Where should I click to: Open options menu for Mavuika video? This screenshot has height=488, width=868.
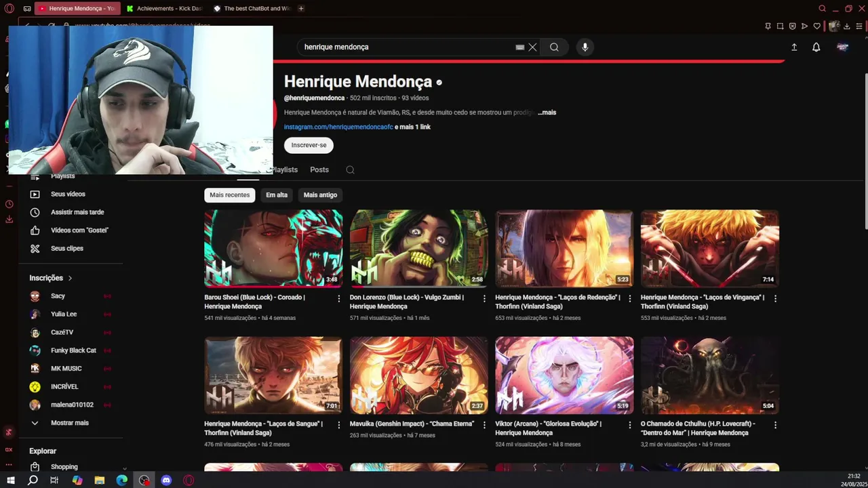pos(484,425)
